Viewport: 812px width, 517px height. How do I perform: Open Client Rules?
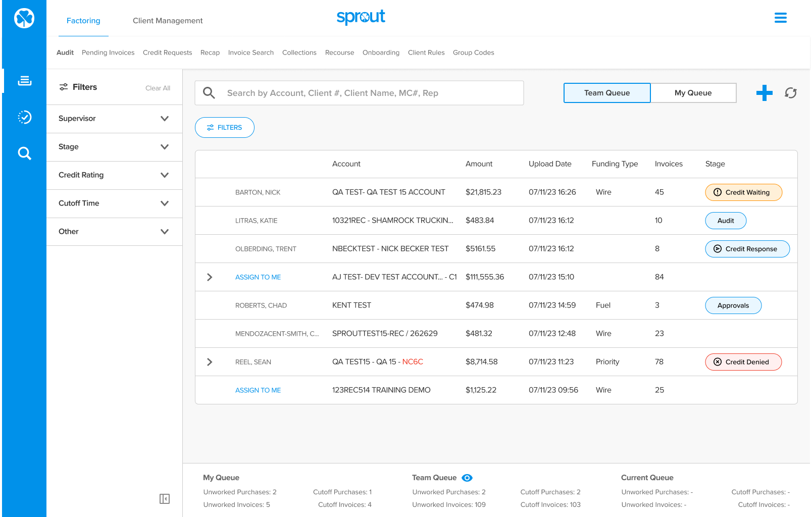click(426, 53)
